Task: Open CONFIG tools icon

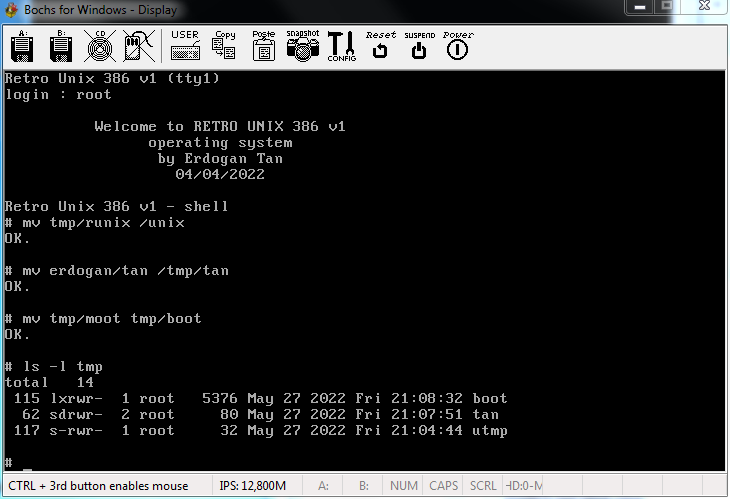Action: pyautogui.click(x=341, y=47)
